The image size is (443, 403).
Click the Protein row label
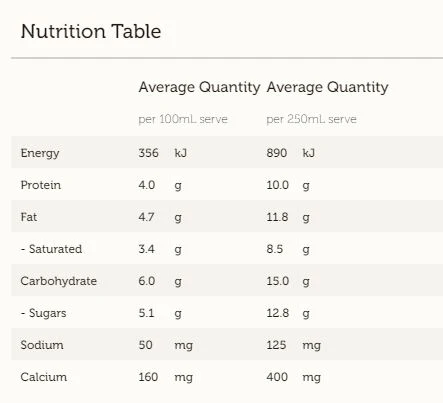click(x=41, y=185)
